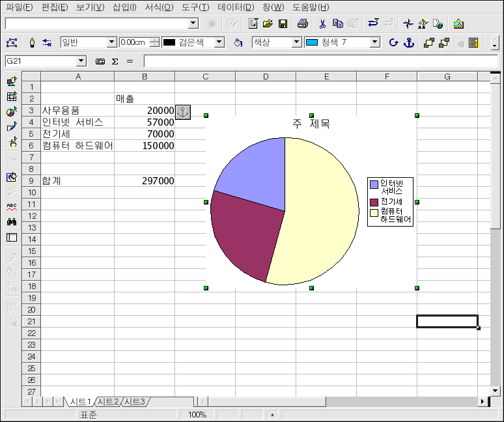Open fill color dropdown showing 청색 7
The height and width of the screenshot is (422, 504).
374,42
